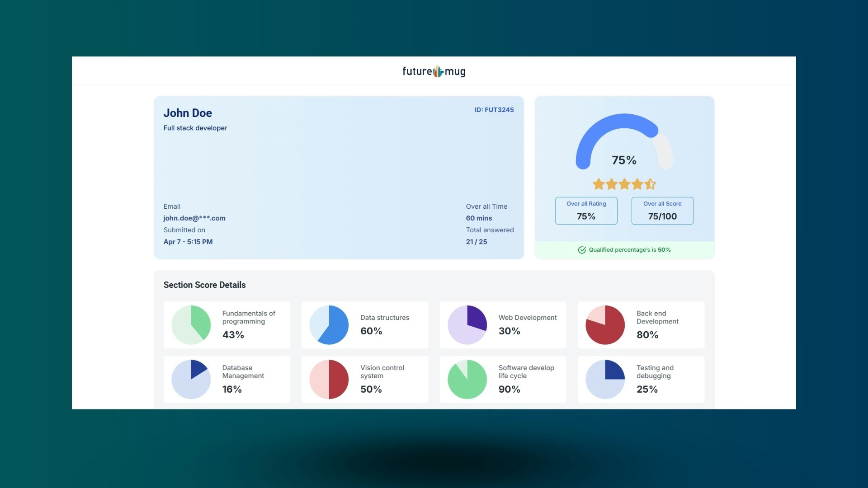Select the Software develop life cycle pie chart
Viewport: 868px width, 488px height.
coord(467,379)
